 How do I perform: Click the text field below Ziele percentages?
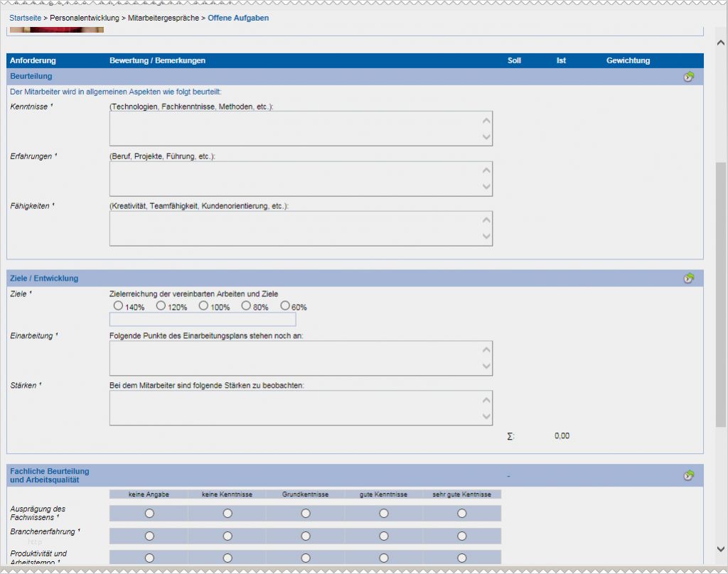pyautogui.click(x=203, y=320)
